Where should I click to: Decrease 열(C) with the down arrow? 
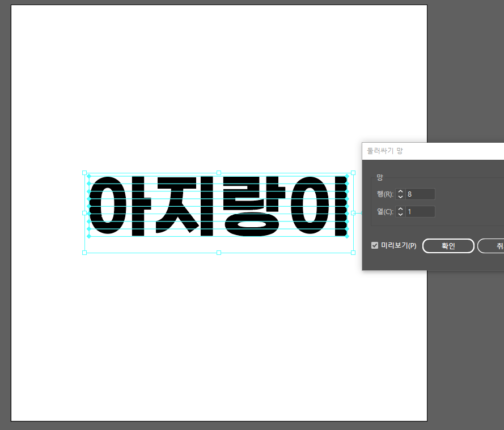[x=400, y=215]
